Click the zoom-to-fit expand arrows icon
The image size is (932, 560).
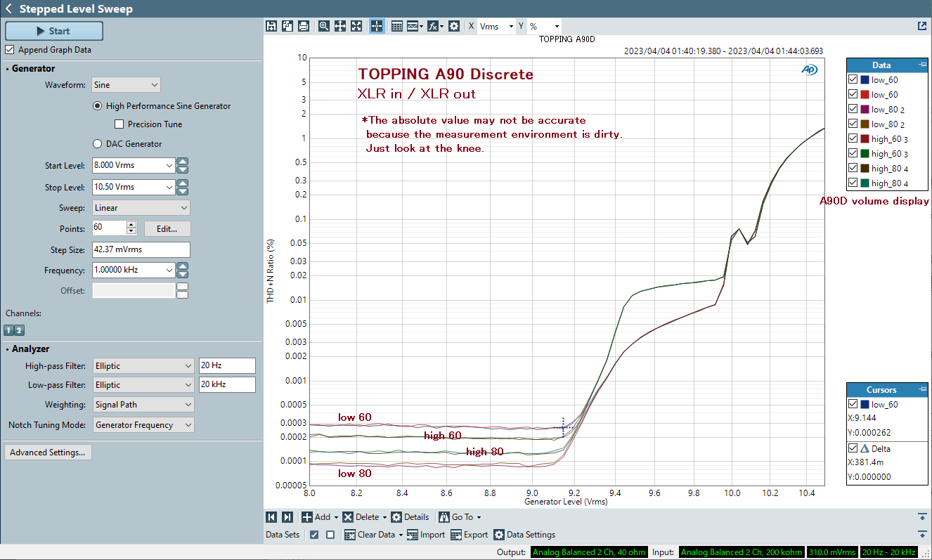(x=356, y=26)
